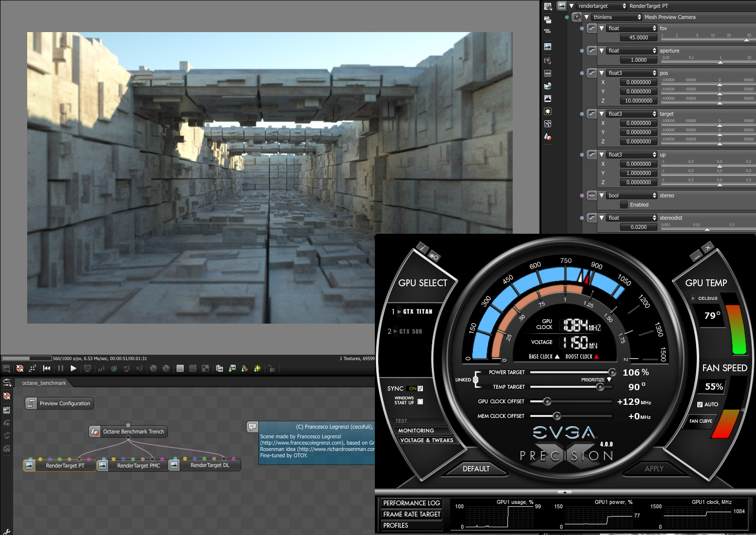Viewport: 756px width, 535px height.
Task: Open the MONITORING menu item
Action: (x=416, y=431)
